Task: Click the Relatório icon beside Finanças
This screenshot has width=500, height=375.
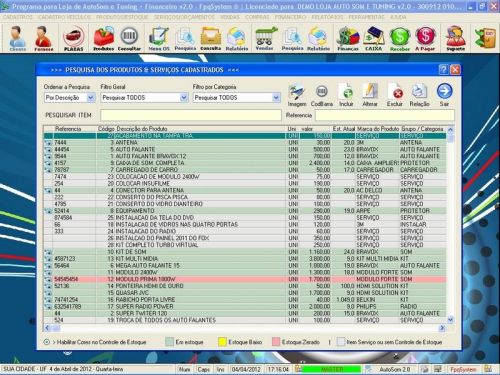Action: [318, 38]
